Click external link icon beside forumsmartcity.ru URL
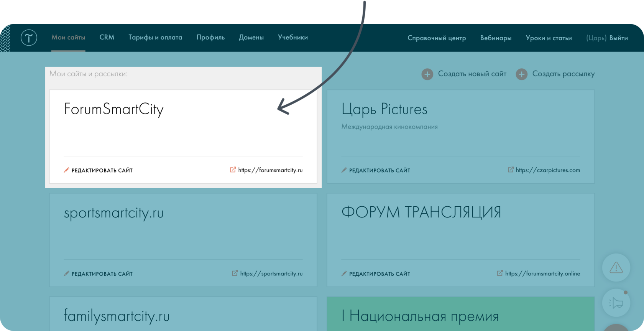Viewport: 644px width, 331px height. [x=233, y=170]
